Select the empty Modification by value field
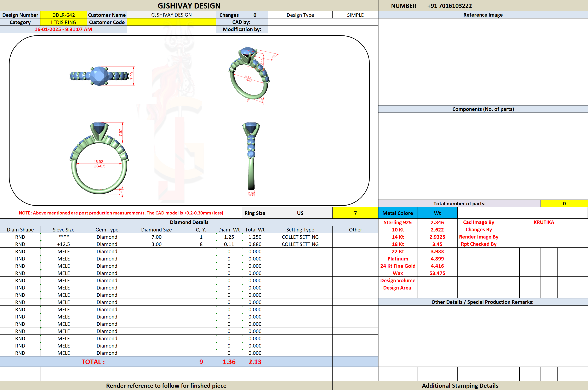This screenshot has width=588, height=390. pos(323,29)
